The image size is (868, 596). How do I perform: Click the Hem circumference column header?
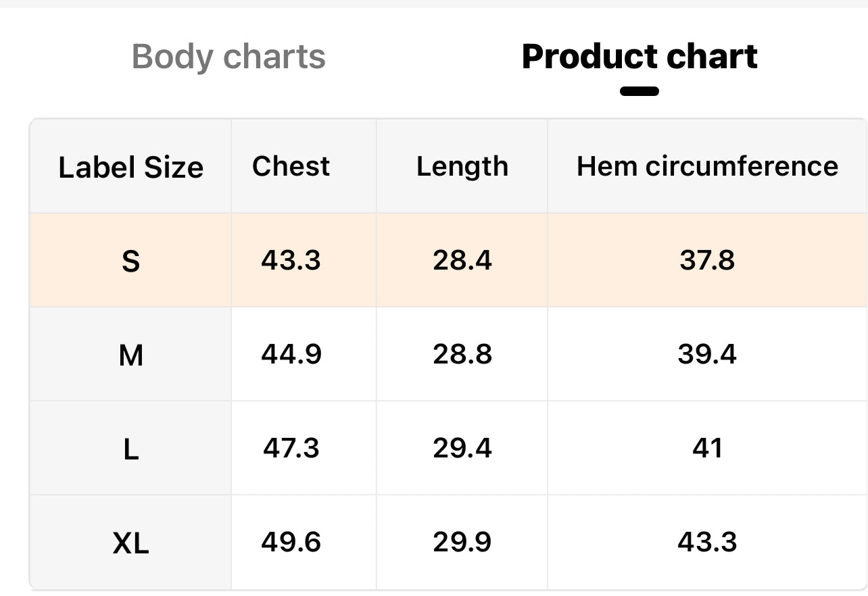click(x=706, y=166)
